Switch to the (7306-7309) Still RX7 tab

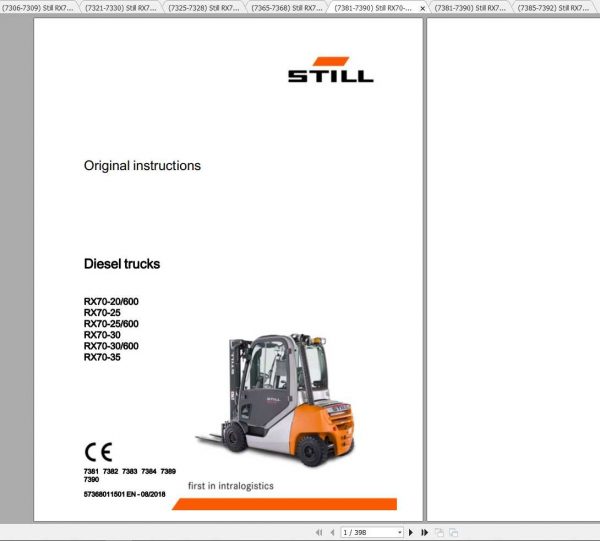[38, 8]
